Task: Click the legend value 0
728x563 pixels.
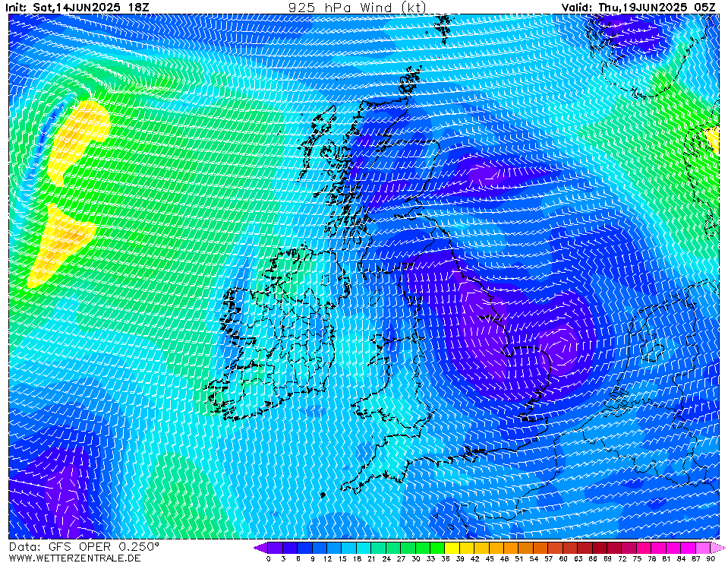Action: 269,558
